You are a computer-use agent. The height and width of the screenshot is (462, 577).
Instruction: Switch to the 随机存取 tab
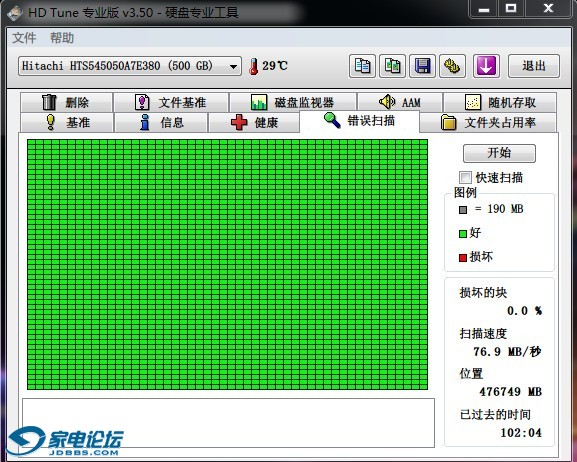[x=500, y=102]
